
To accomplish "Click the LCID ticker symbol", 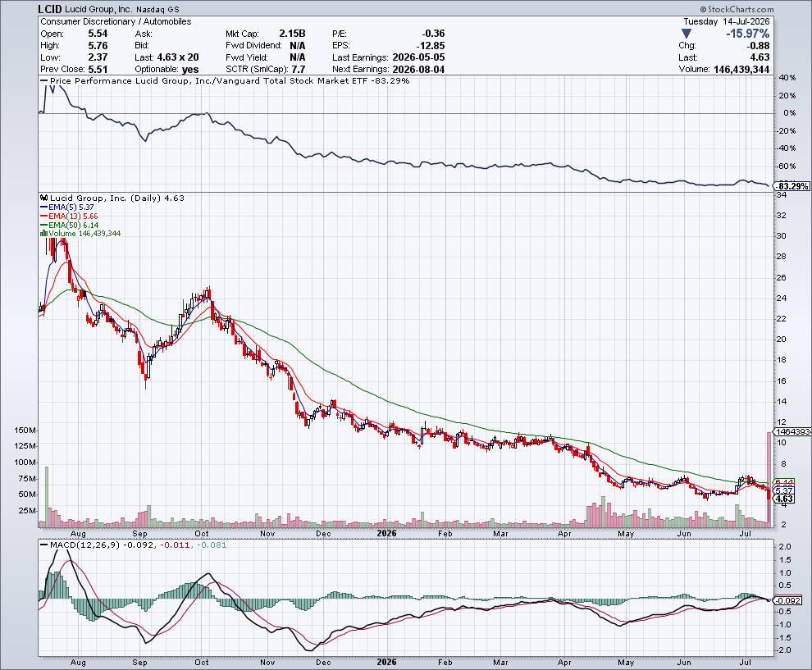I will tap(50, 9).
